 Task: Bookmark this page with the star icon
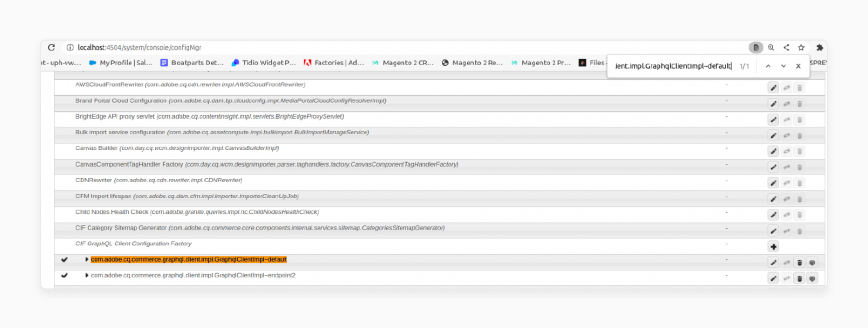coord(801,47)
